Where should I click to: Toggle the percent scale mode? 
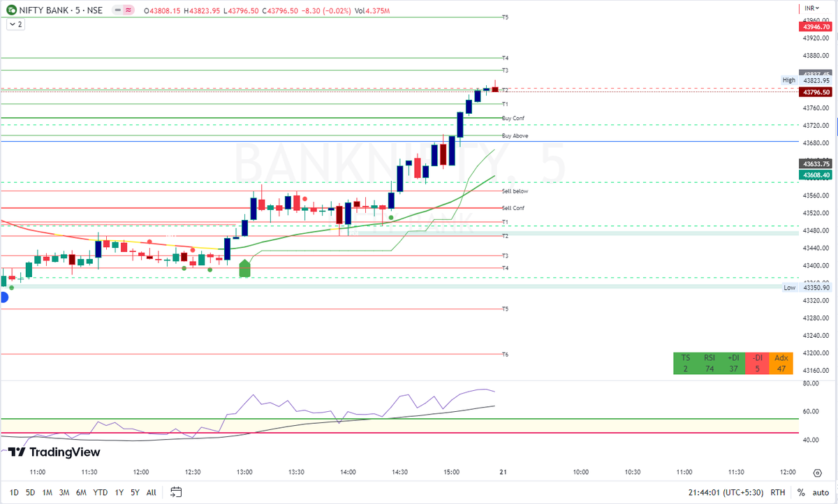[x=800, y=492]
